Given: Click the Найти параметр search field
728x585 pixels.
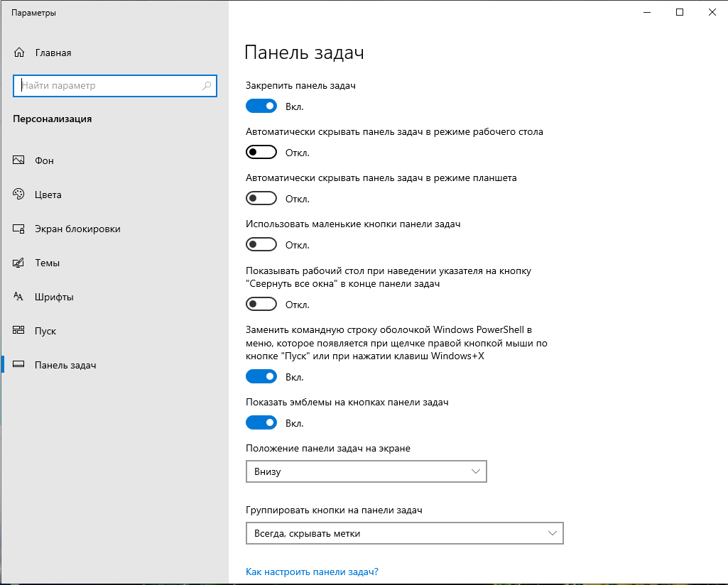Looking at the screenshot, I should click(x=107, y=86).
